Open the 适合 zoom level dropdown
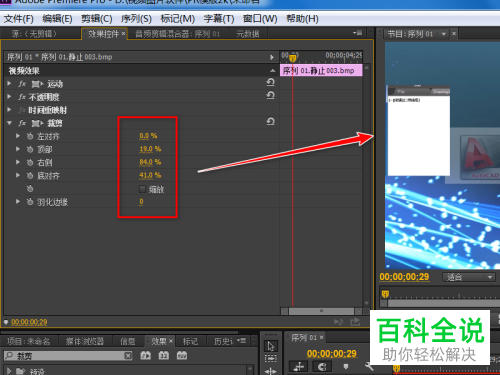Image resolution: width=500 pixels, height=375 pixels. pyautogui.click(x=469, y=277)
